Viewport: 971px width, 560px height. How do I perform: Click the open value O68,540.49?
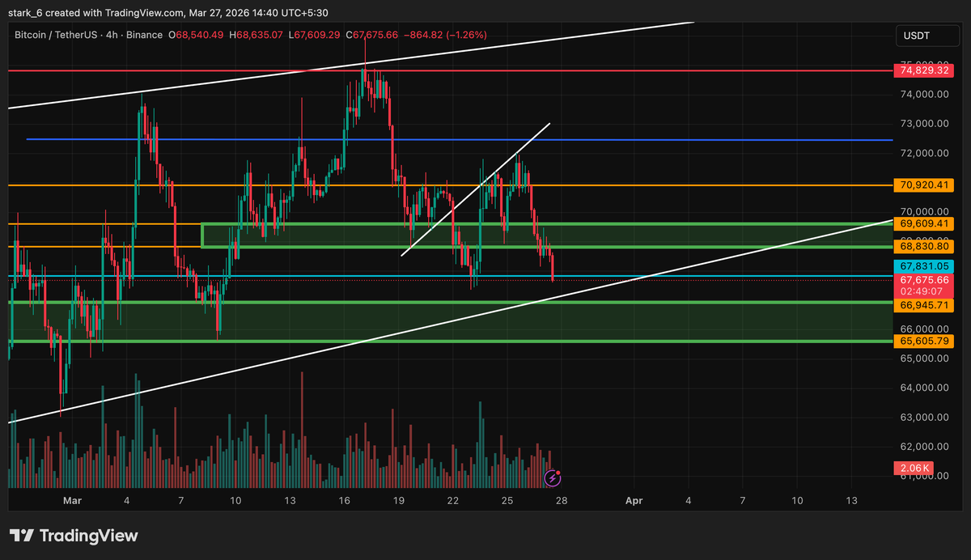pos(197,35)
